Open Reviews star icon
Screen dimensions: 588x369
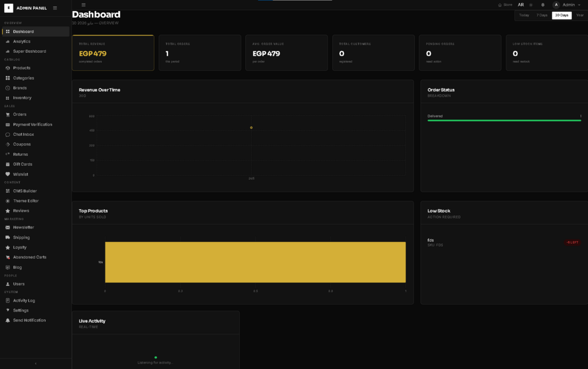[x=8, y=211]
